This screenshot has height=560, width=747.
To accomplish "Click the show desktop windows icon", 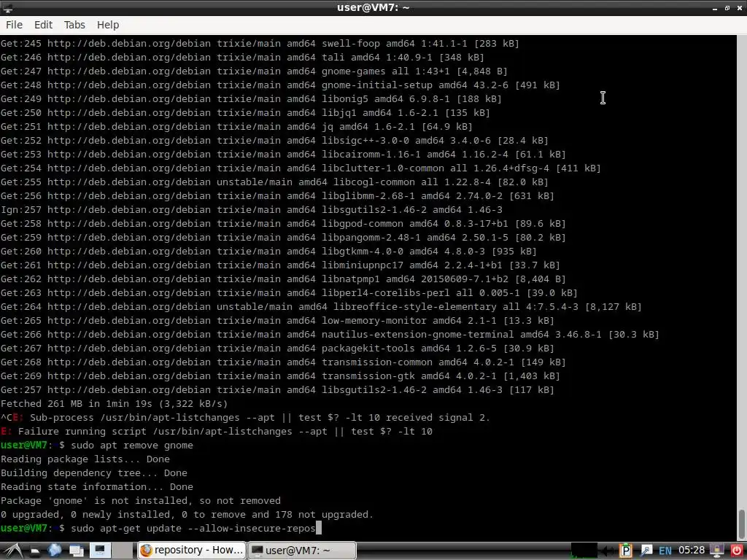I will click(x=76, y=551).
